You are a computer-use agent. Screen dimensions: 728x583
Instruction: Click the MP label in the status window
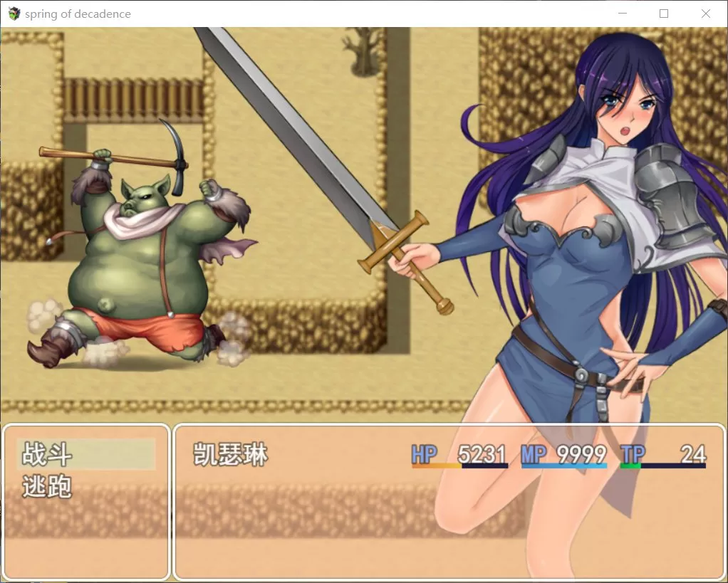click(x=534, y=453)
